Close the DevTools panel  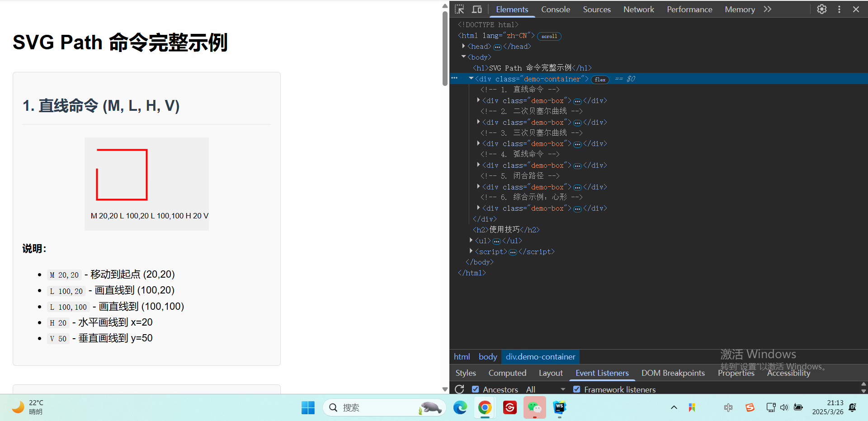click(856, 9)
